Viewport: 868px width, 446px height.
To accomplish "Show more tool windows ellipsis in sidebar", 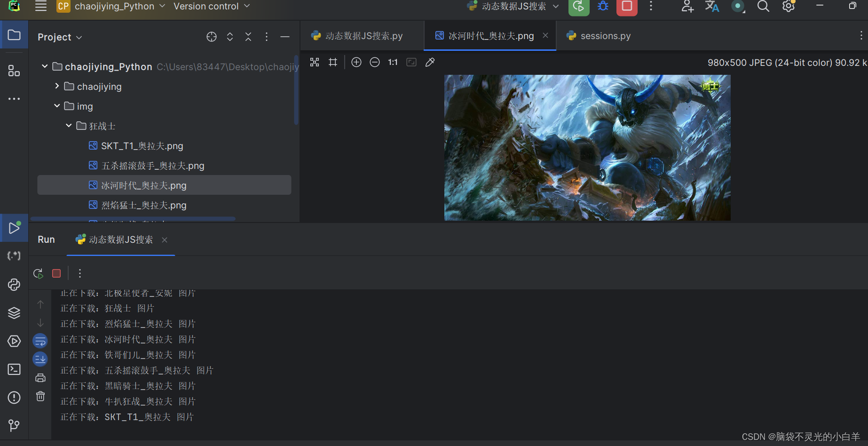I will point(14,99).
